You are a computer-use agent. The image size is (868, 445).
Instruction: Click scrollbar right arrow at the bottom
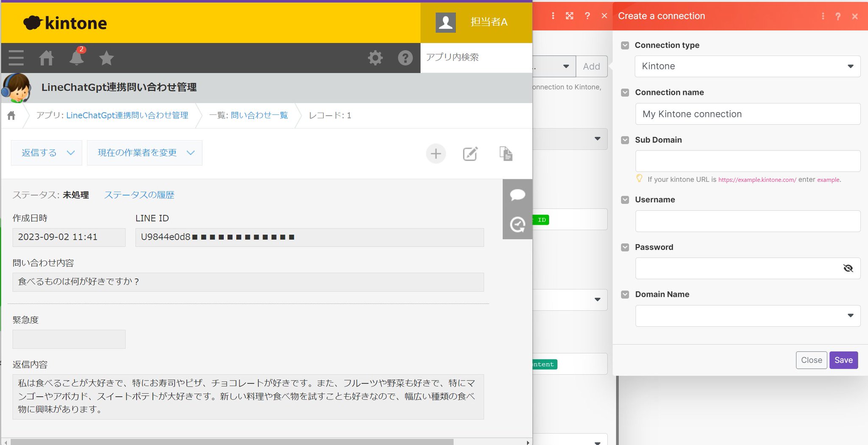528,442
